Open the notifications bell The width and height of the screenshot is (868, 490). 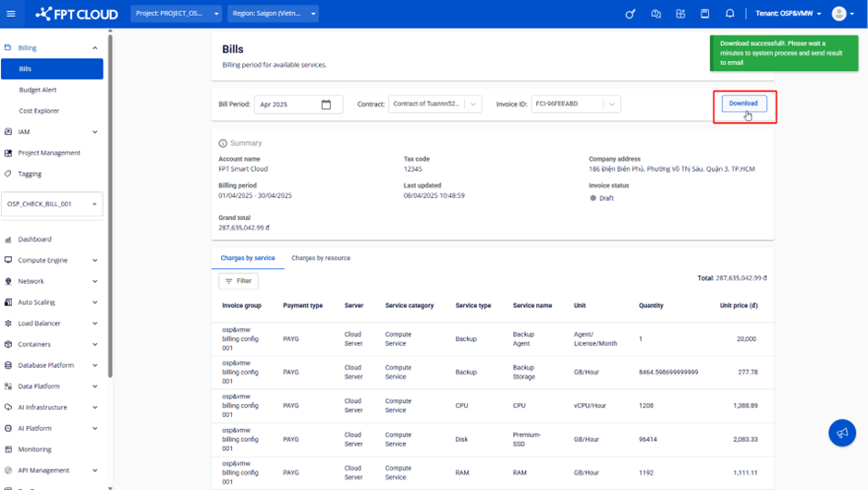[729, 14]
